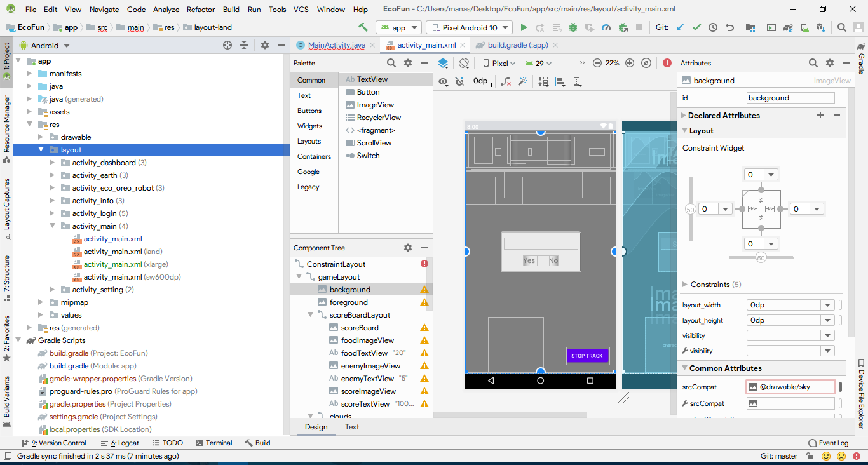Image resolution: width=868 pixels, height=465 pixels.
Task: Click the Debug app bug icon
Action: click(573, 27)
